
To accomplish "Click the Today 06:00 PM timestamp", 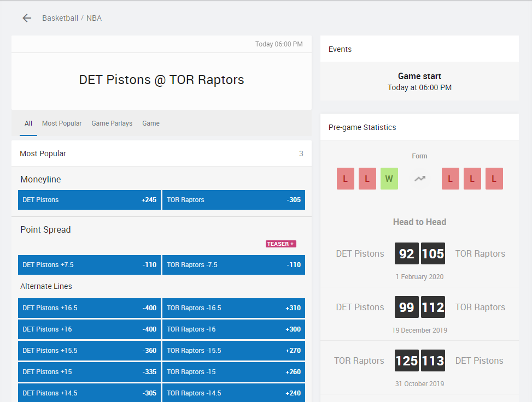I will point(279,44).
